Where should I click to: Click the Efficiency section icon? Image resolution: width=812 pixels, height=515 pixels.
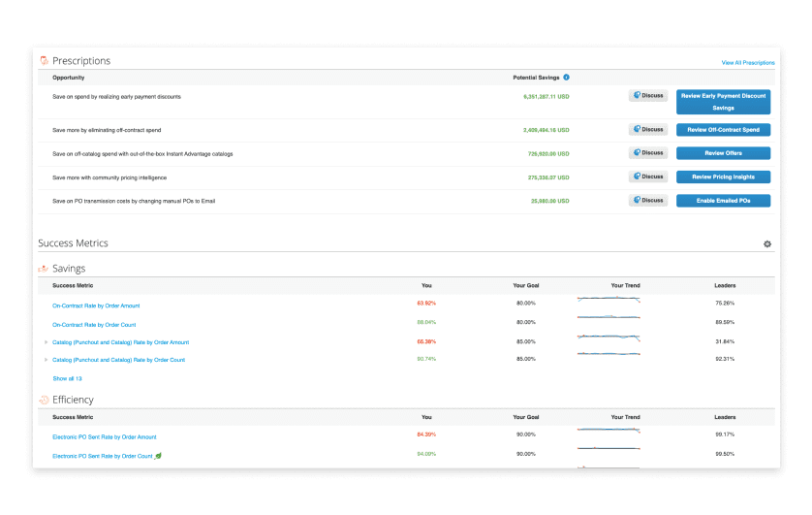(44, 400)
